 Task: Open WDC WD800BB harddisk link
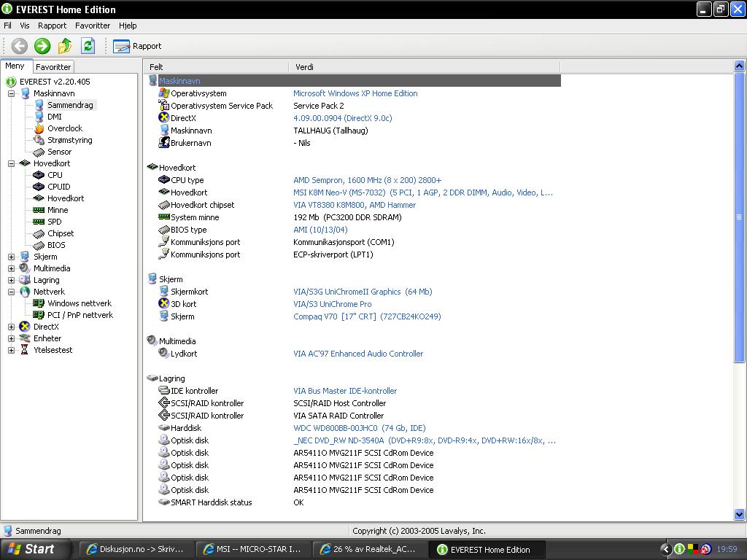(x=360, y=427)
